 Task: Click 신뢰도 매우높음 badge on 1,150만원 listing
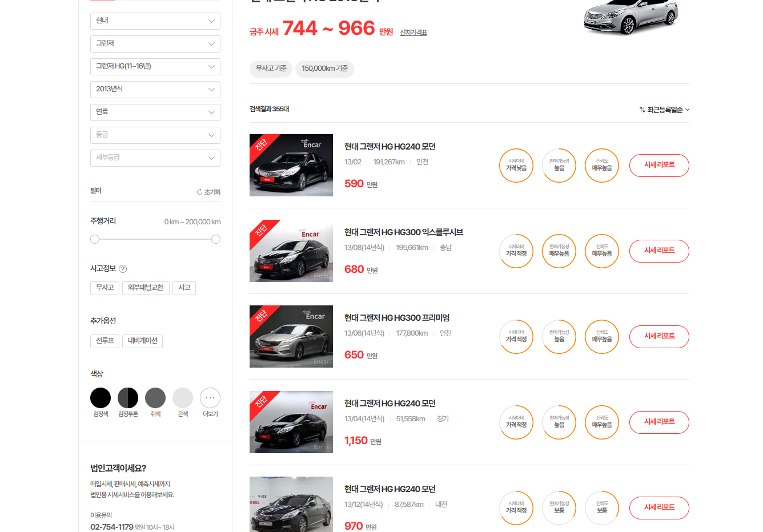point(602,422)
